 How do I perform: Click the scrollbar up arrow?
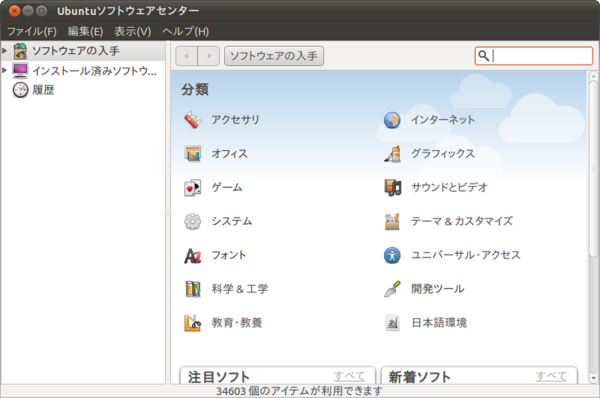[x=593, y=76]
